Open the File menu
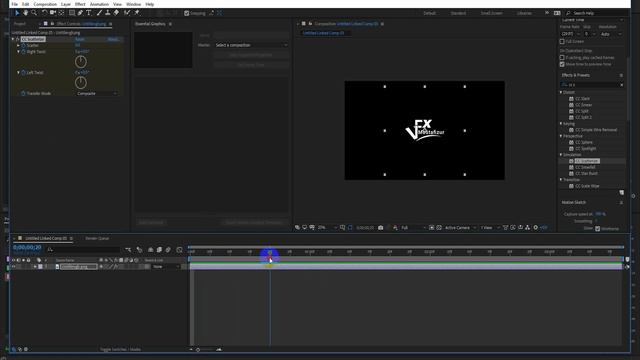 click(14, 4)
